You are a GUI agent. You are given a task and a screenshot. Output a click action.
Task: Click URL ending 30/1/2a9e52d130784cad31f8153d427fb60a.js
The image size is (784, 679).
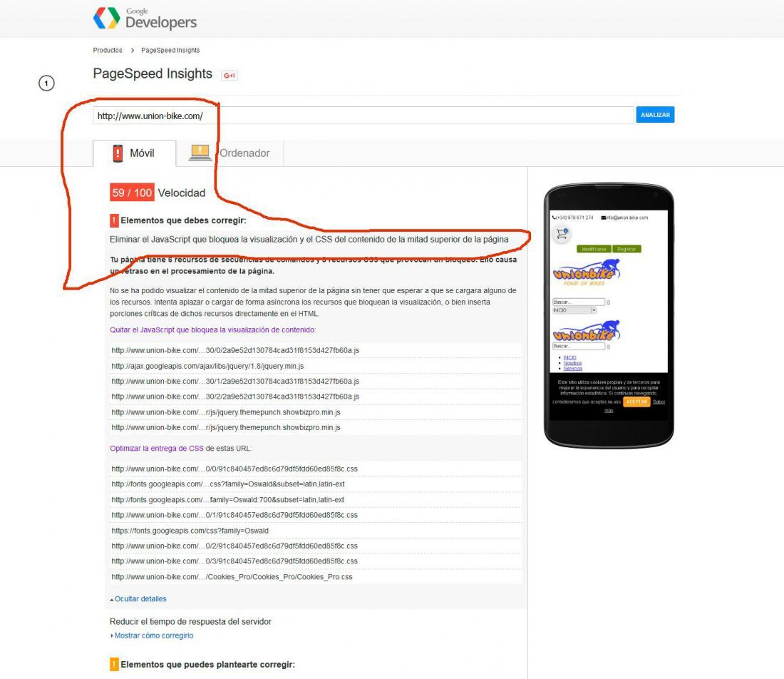click(x=316, y=382)
